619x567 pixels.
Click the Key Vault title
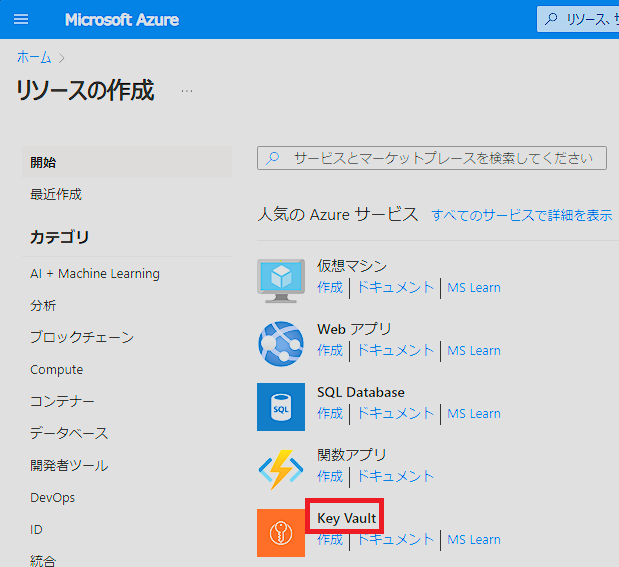(347, 518)
